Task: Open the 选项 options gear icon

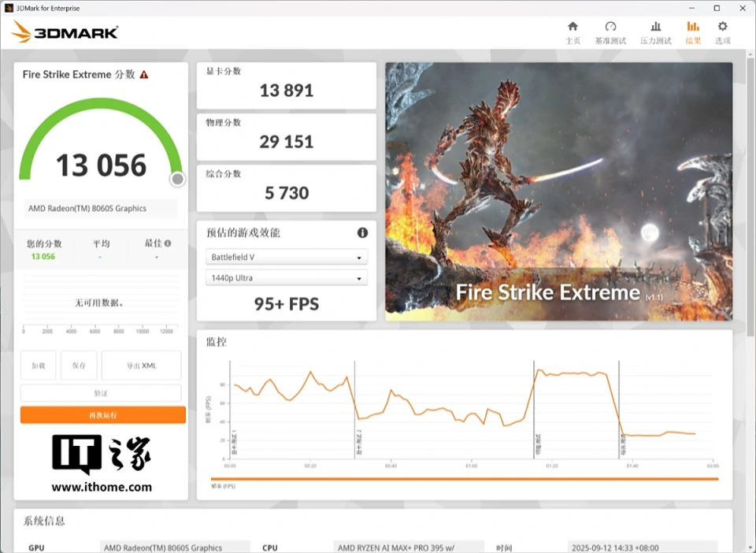Action: coord(722,32)
